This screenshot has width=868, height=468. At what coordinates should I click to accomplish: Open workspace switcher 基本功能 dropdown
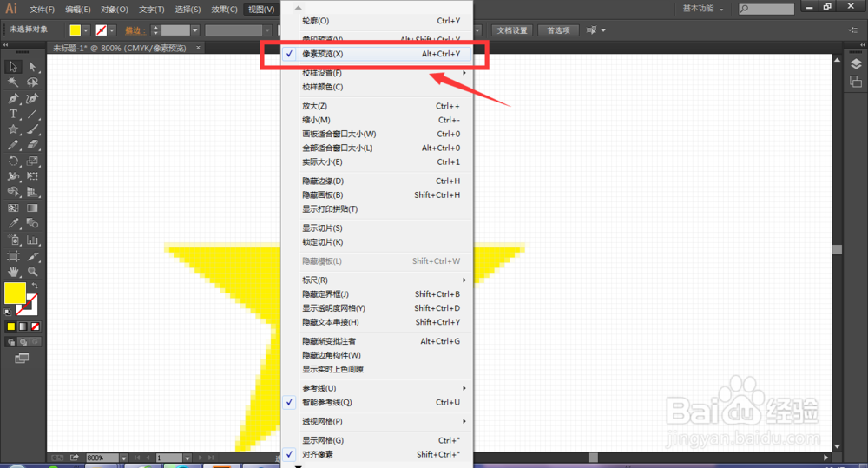tap(702, 9)
